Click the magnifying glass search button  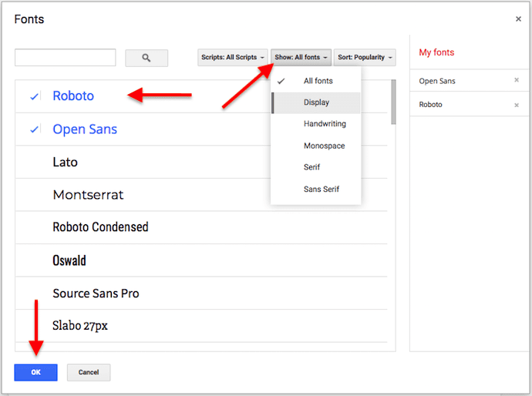(x=146, y=58)
